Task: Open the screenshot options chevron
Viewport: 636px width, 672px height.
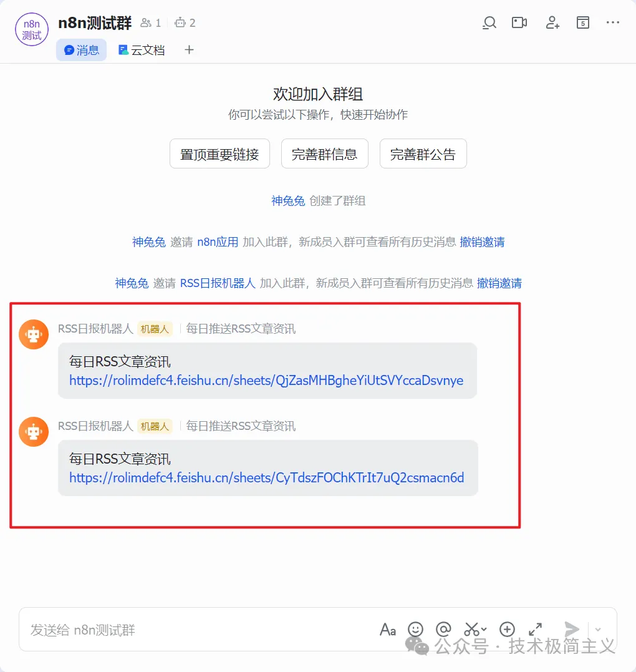Action: 484,630
